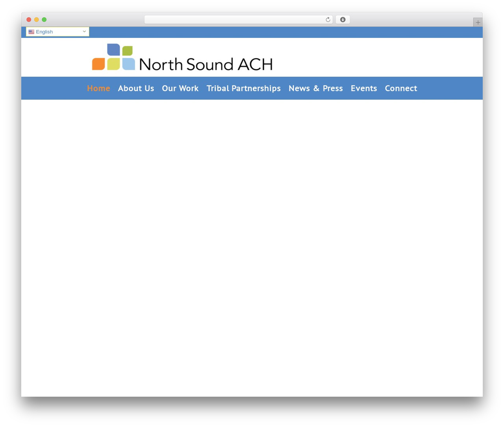504x427 pixels.
Task: Select Tribal Partnerships in navigation
Action: pyautogui.click(x=244, y=88)
